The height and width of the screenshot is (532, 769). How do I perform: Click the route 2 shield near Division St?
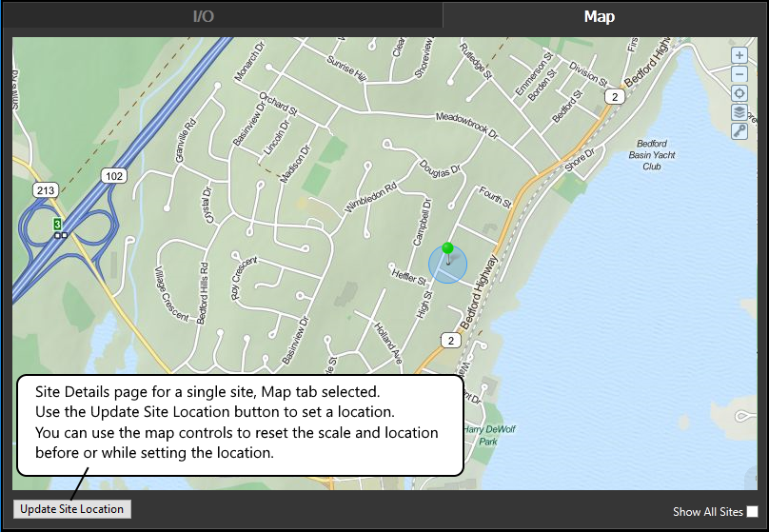coord(615,97)
